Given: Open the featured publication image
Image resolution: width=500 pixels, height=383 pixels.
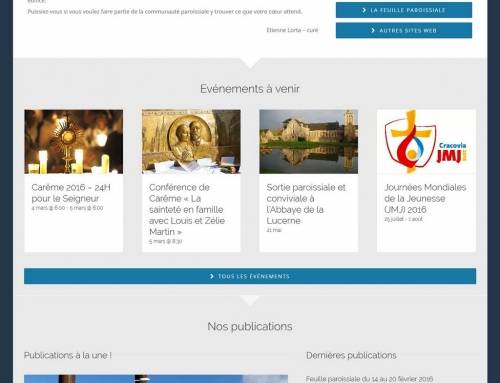Looking at the screenshot, I should click(x=156, y=379).
